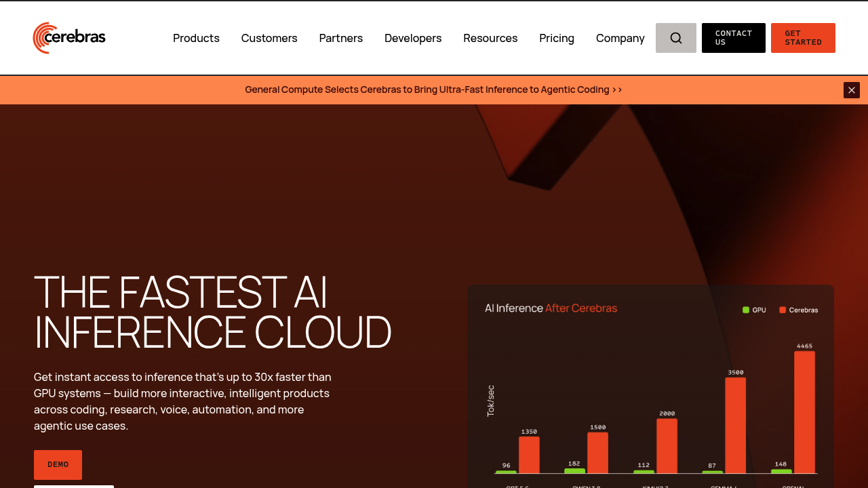Click the green GPU legend swatch
Image resolution: width=868 pixels, height=488 pixels.
click(x=746, y=310)
